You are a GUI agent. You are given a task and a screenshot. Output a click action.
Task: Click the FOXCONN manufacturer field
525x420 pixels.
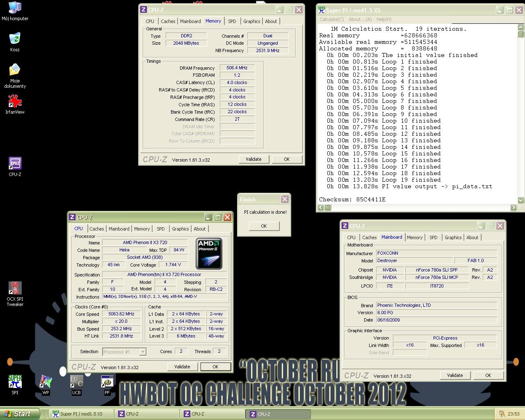pyautogui.click(x=436, y=253)
